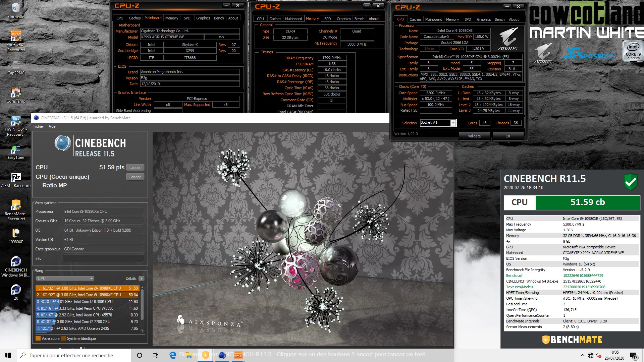The width and height of the screenshot is (644, 362).
Task: Open About tab in middle CPU-Z window
Action: tap(374, 19)
